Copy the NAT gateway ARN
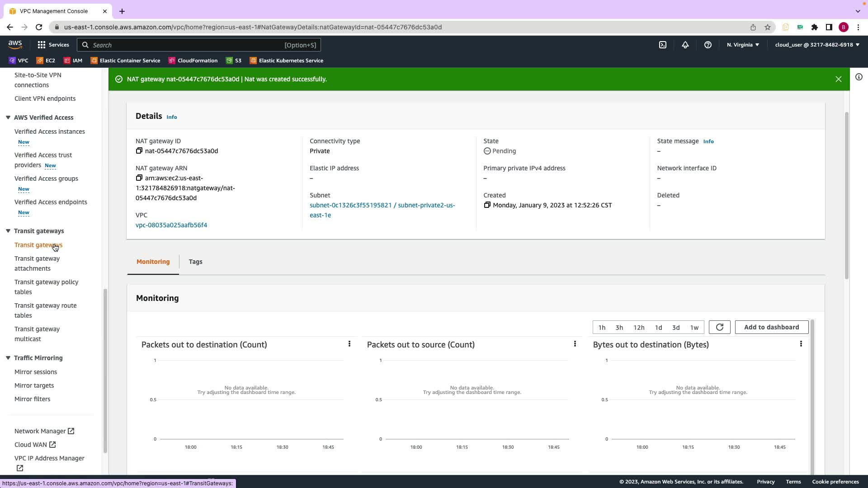Viewport: 868px width, 488px height. 139,178
